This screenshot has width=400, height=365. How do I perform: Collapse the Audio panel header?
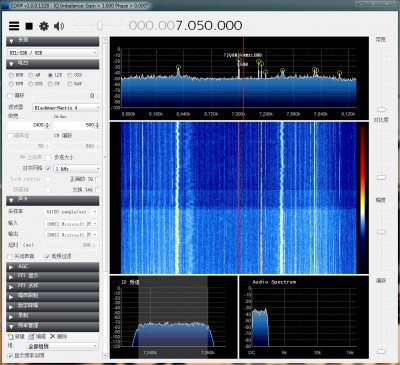point(53,200)
